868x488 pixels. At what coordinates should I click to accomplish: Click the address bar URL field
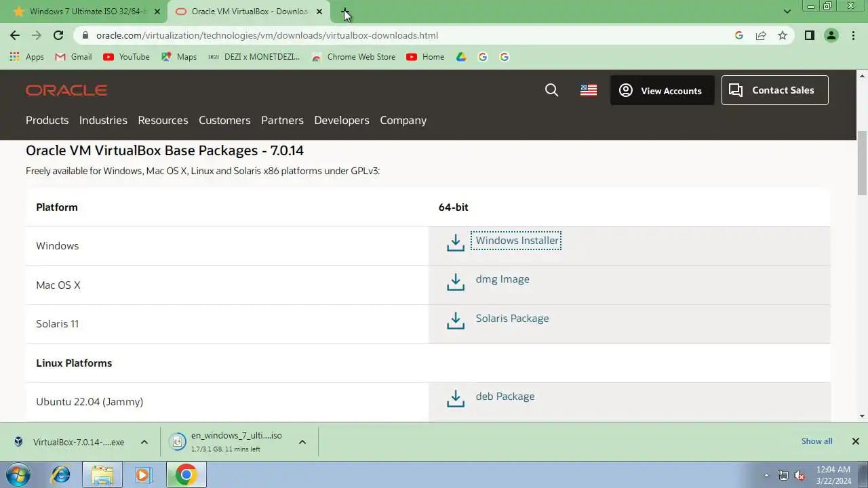pos(407,35)
